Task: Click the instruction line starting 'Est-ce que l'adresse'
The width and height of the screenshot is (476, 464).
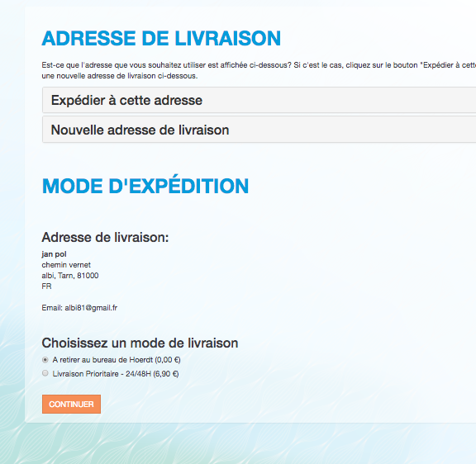Action: (x=259, y=65)
